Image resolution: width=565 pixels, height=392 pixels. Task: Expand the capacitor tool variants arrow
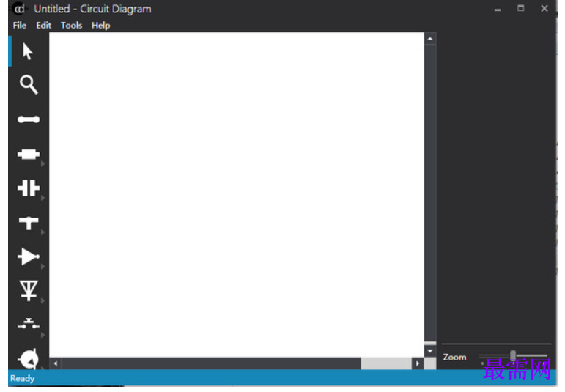[43, 198]
